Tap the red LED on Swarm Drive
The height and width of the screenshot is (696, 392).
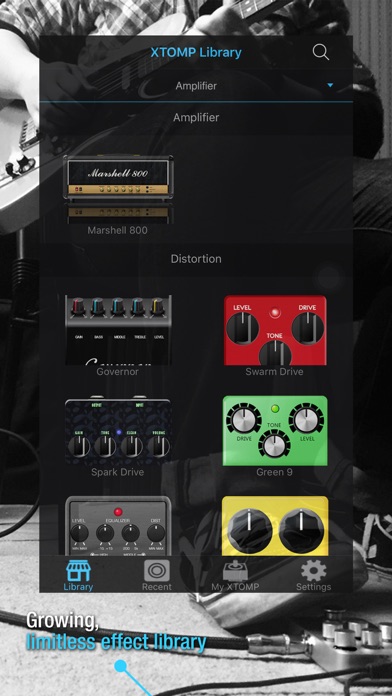click(x=275, y=312)
